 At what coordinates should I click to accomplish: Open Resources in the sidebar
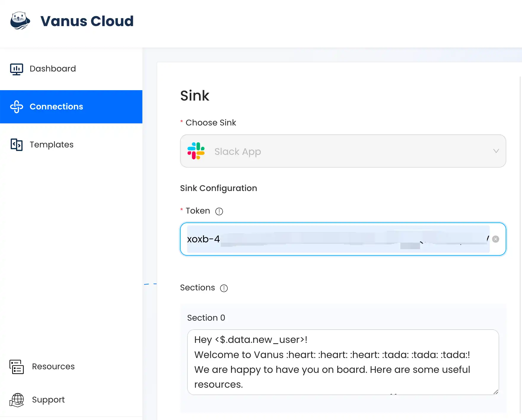[x=71, y=367]
